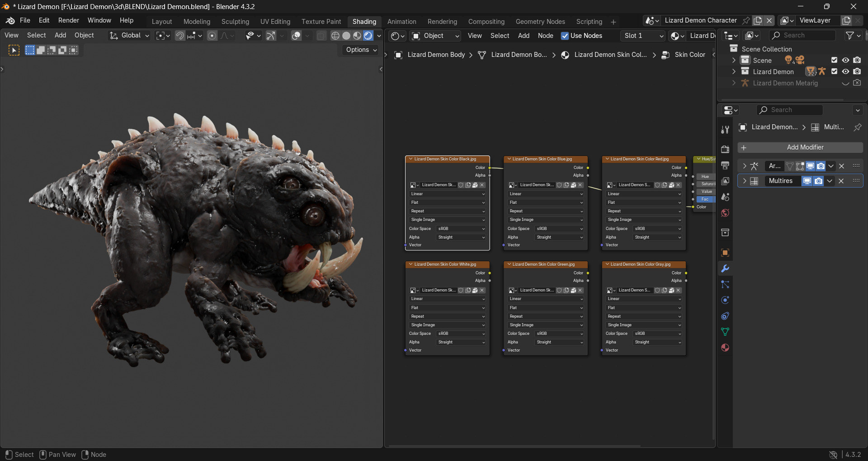868x461 pixels.
Task: Toggle Use Nodes checkbox
Action: (565, 36)
